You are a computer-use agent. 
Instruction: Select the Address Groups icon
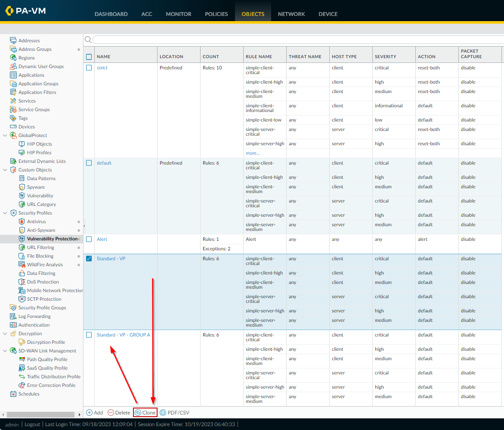[13, 49]
